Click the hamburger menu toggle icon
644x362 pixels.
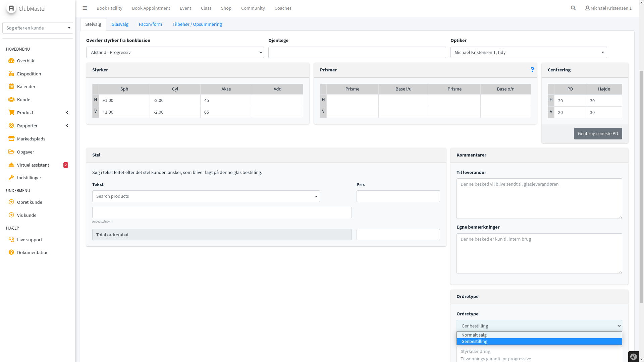(85, 8)
